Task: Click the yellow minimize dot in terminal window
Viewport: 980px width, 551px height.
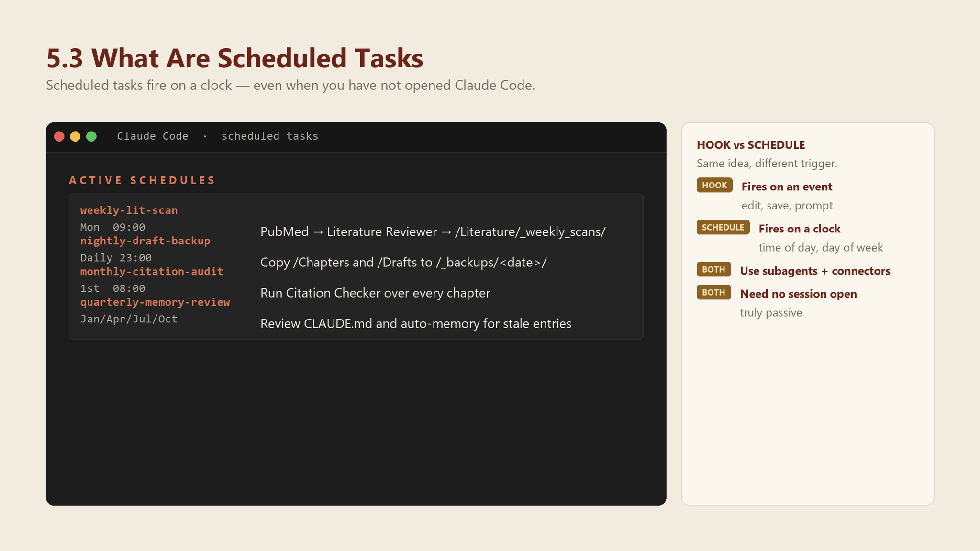Action: pyautogui.click(x=75, y=136)
